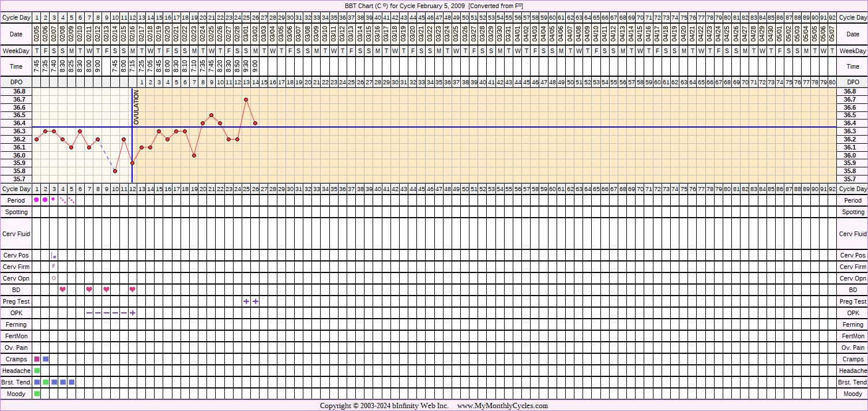
Task: Select the first negative OPK dash
Action: pos(89,313)
